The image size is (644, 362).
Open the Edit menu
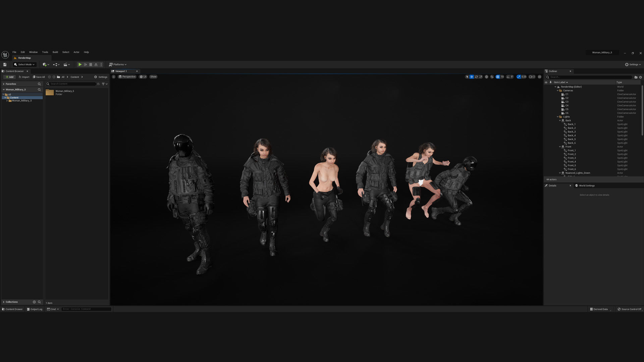pos(23,52)
